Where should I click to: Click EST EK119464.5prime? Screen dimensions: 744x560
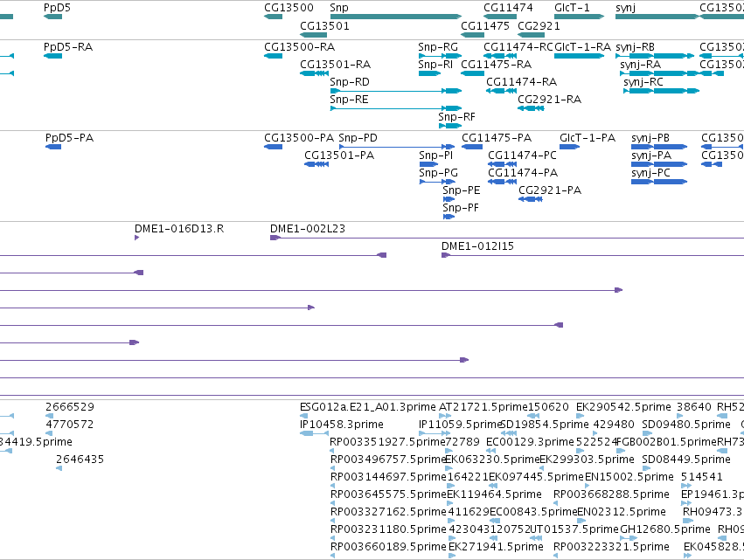coord(494,494)
